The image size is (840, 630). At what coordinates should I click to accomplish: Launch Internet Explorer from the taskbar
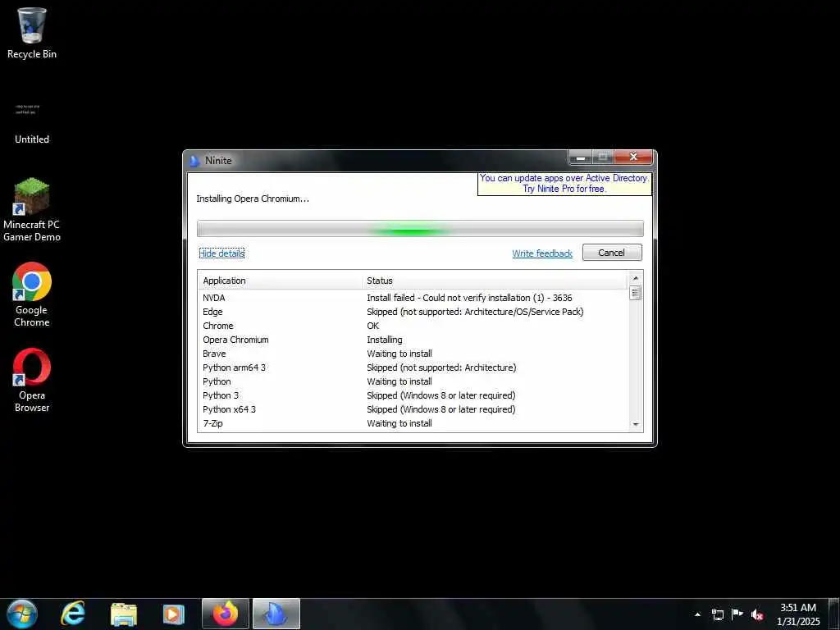click(73, 614)
